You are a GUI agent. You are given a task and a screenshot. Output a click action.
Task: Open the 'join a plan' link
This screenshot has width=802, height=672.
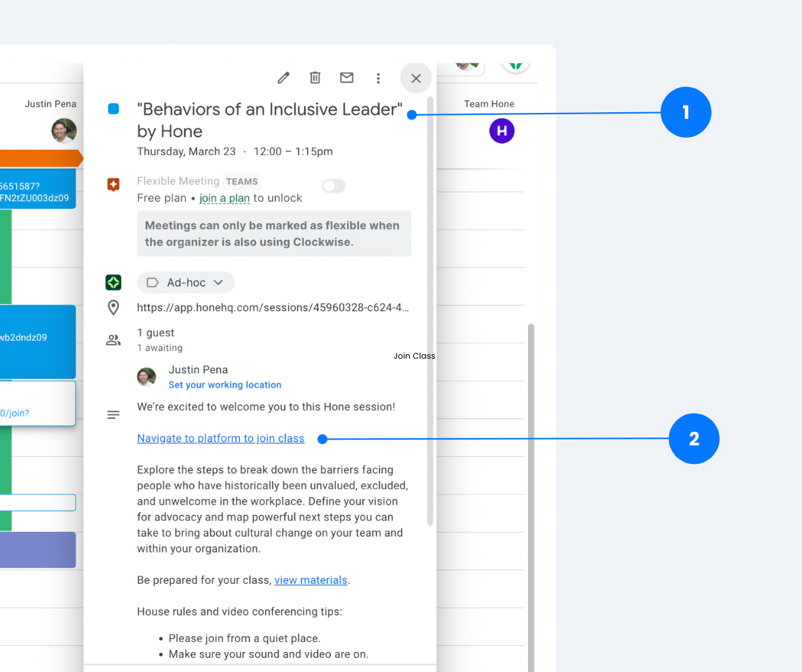[225, 198]
